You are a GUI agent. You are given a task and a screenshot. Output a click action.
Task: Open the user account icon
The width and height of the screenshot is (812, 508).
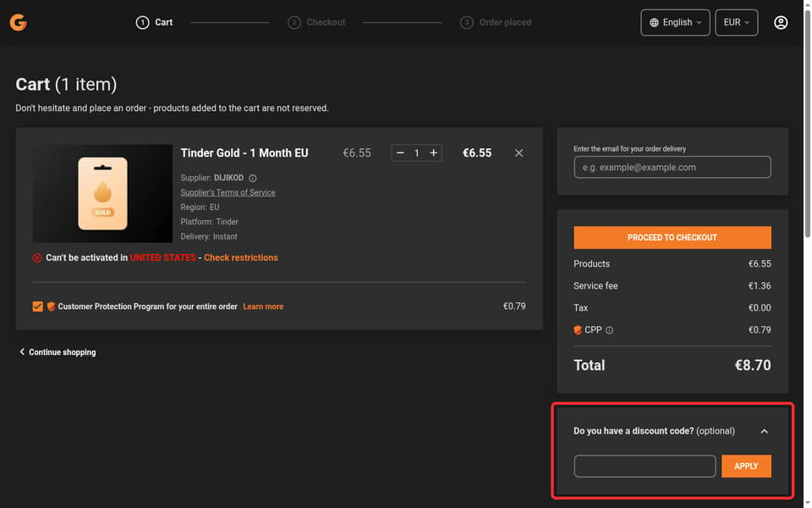pyautogui.click(x=781, y=22)
